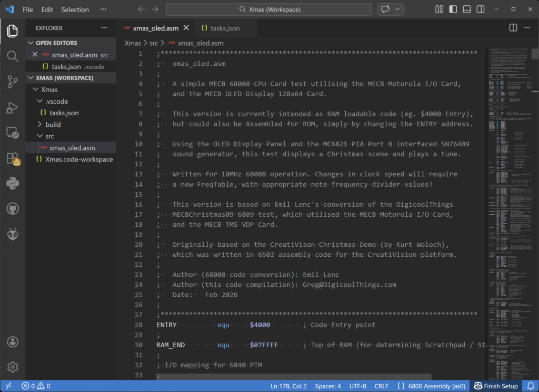This screenshot has height=392, width=539.
Task: Toggle the primary side bar visibility
Action: coord(453,9)
